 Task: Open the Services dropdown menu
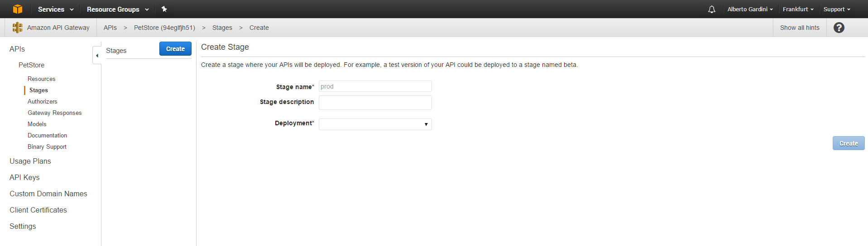coord(55,9)
